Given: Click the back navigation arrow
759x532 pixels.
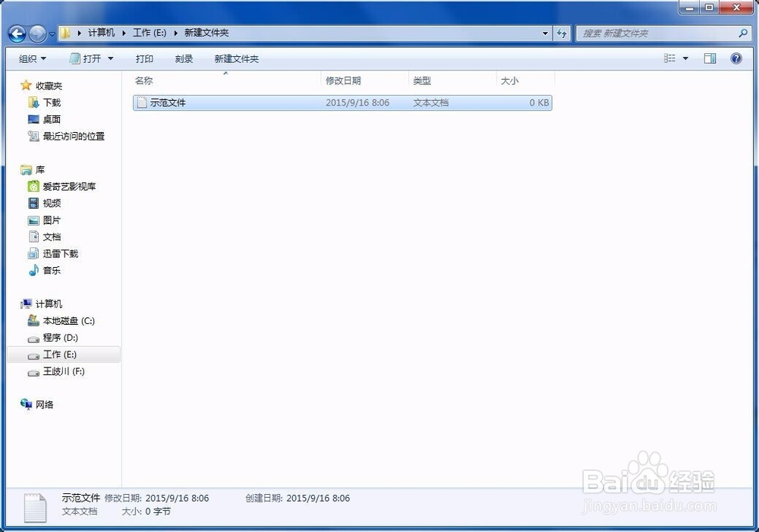Looking at the screenshot, I should (17, 33).
